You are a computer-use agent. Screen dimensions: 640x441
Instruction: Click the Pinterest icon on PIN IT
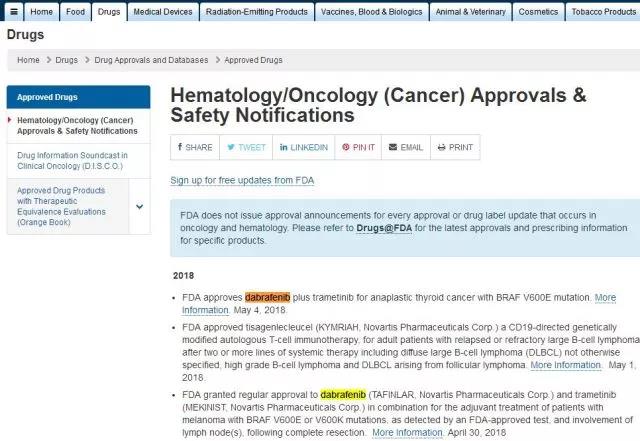346,147
